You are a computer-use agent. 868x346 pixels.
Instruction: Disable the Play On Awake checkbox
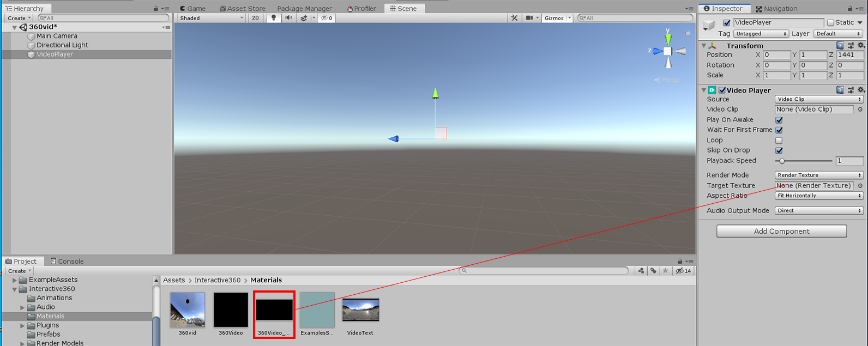[779, 120]
